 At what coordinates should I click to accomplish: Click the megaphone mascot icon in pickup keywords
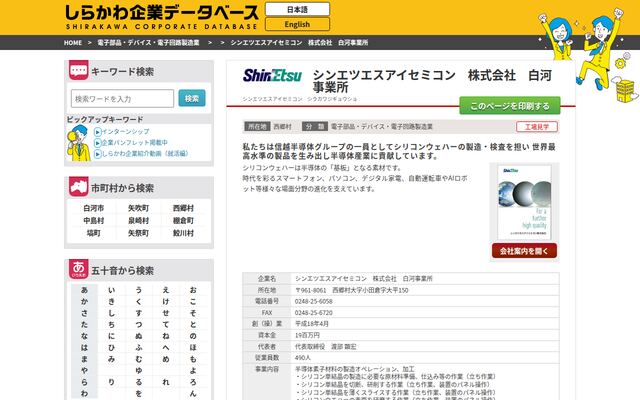click(x=79, y=143)
